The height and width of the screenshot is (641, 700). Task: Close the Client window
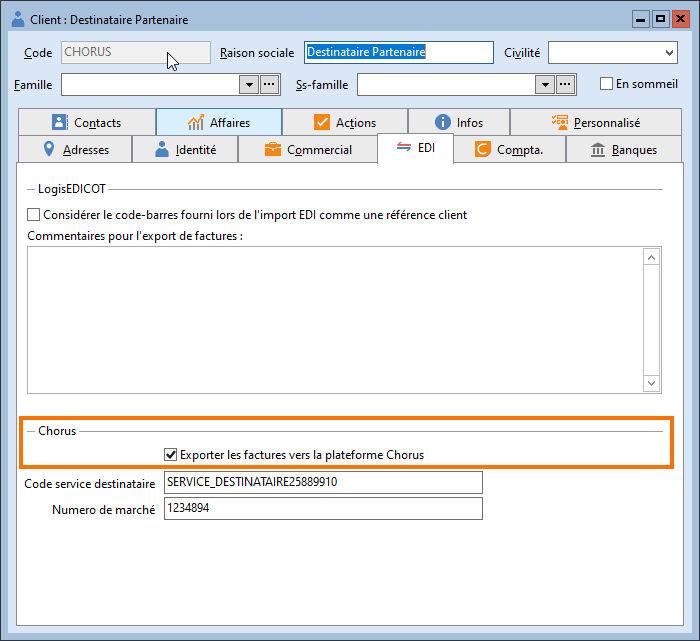coord(680,19)
